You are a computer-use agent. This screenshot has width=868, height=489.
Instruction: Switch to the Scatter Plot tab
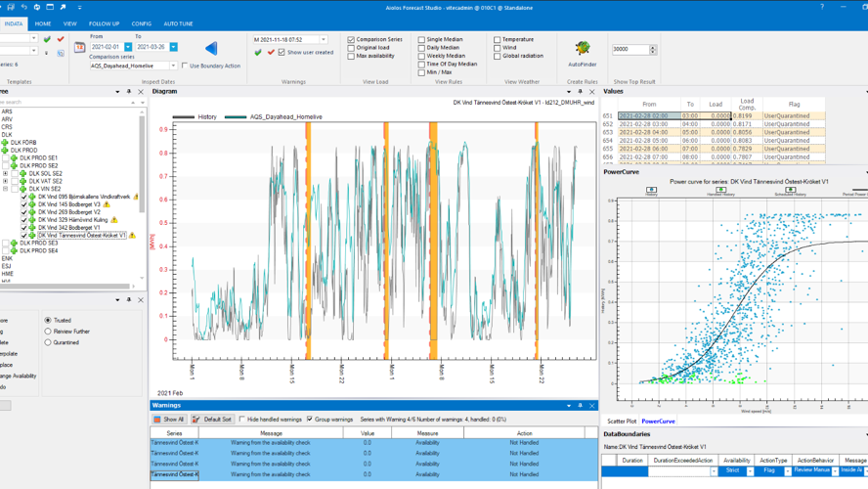coord(622,422)
